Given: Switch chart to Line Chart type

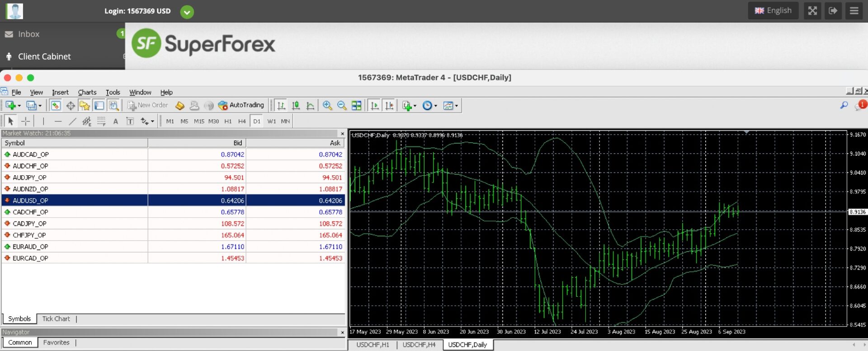Looking at the screenshot, I should tap(310, 106).
